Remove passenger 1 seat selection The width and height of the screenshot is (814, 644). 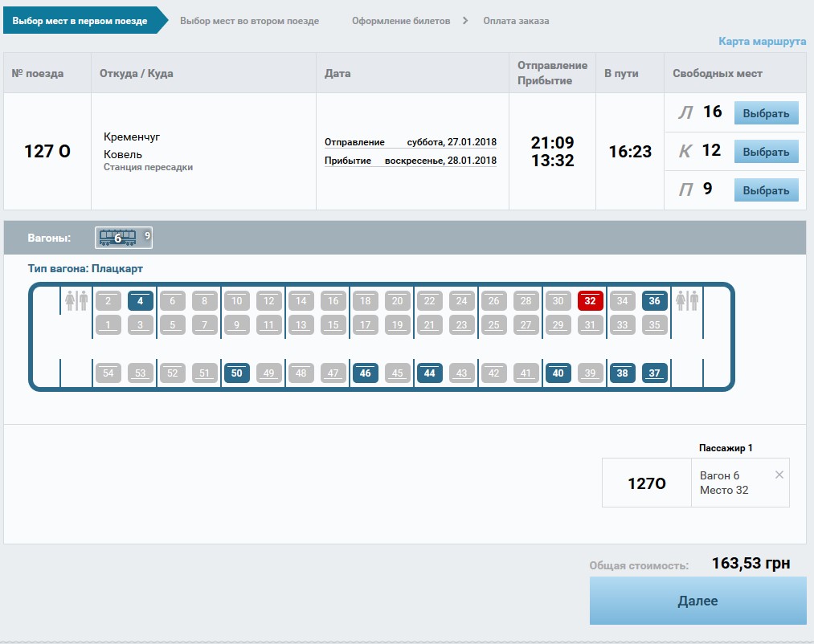778,475
